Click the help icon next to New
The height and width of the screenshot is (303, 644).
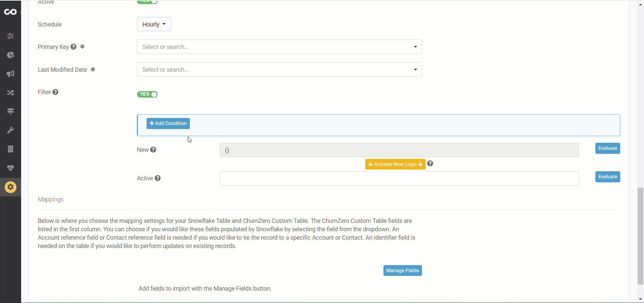(153, 149)
